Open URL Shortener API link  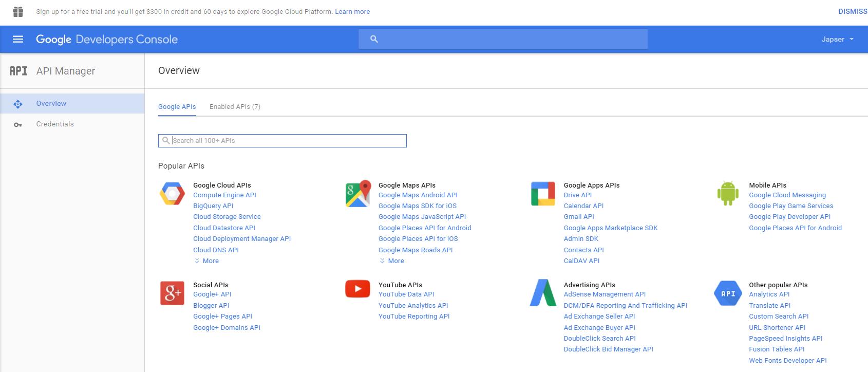pos(777,328)
